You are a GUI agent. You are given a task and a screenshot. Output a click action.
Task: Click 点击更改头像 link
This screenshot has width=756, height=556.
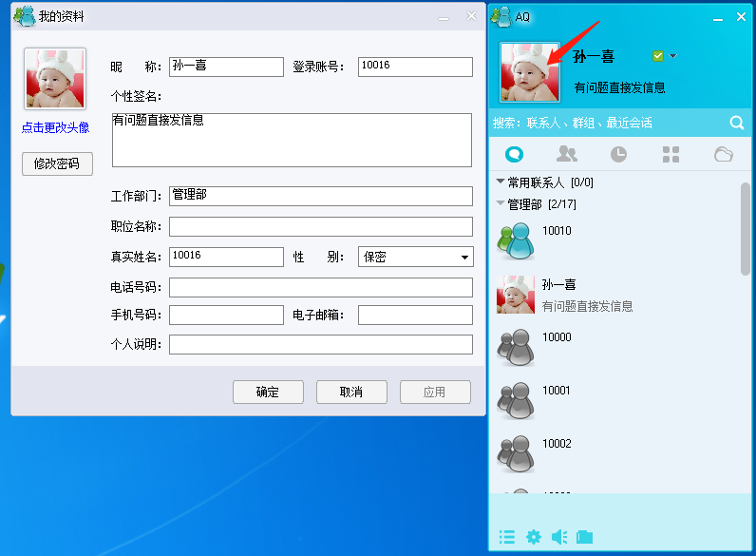(55, 127)
